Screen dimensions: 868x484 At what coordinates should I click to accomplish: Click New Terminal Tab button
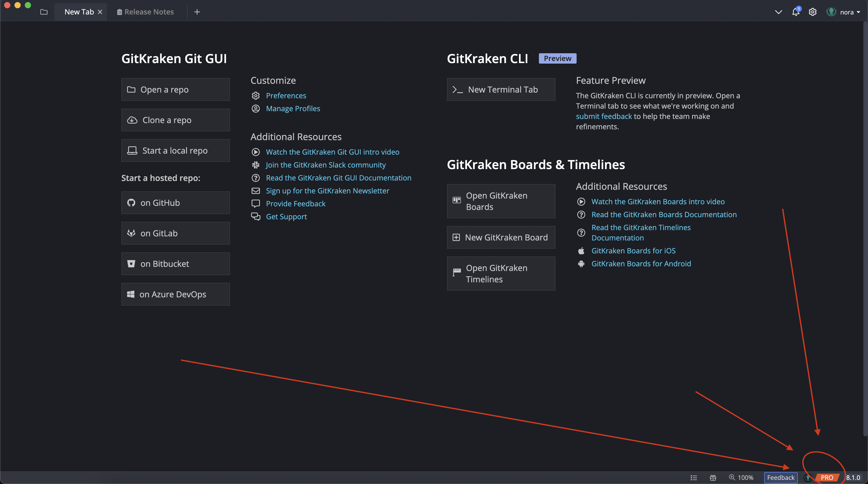coord(501,90)
